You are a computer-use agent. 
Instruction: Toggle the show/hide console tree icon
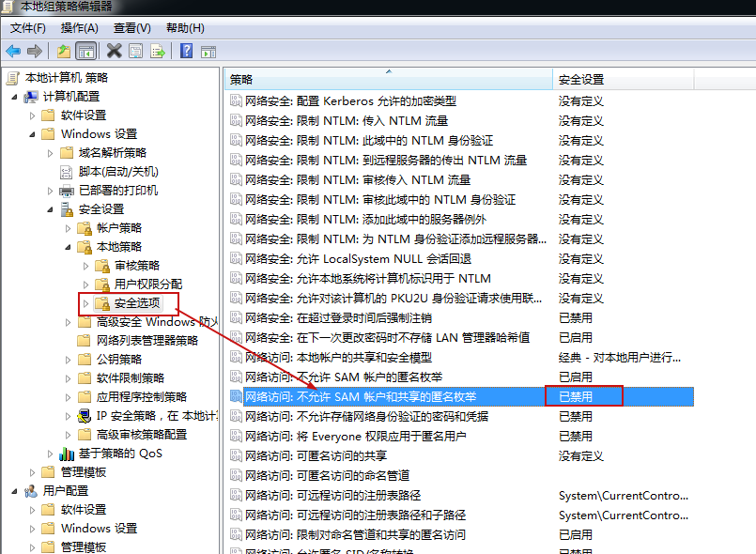[85, 51]
